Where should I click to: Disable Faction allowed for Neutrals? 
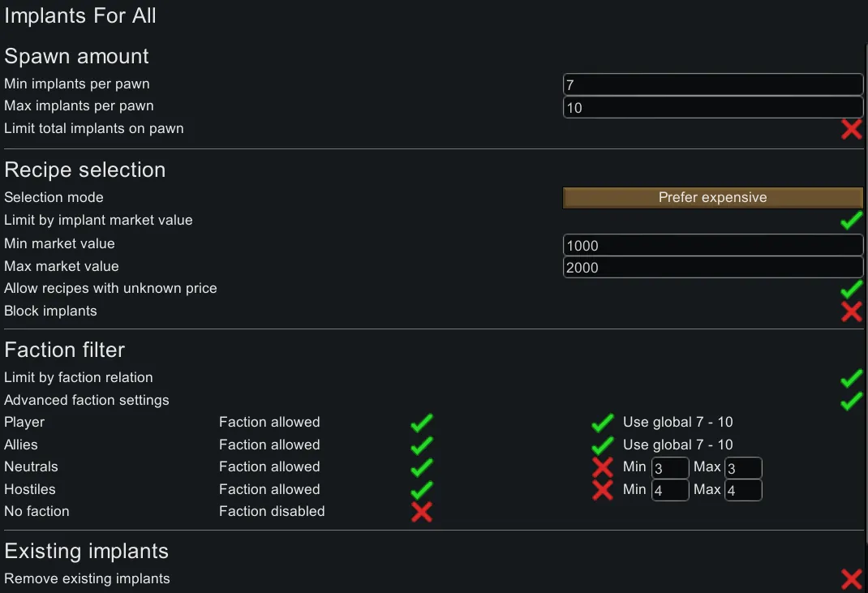421,467
